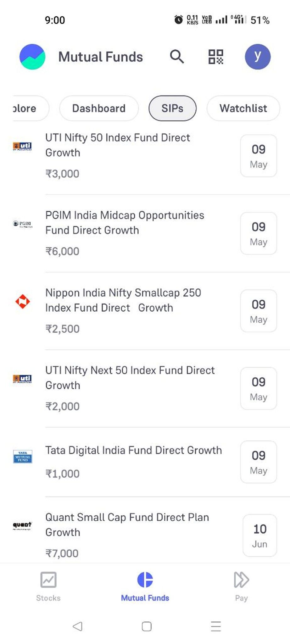Switch to the Dashboard tab

99,108
